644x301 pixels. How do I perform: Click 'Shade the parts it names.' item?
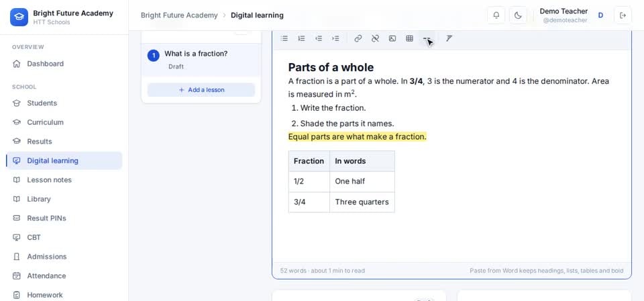(x=347, y=124)
